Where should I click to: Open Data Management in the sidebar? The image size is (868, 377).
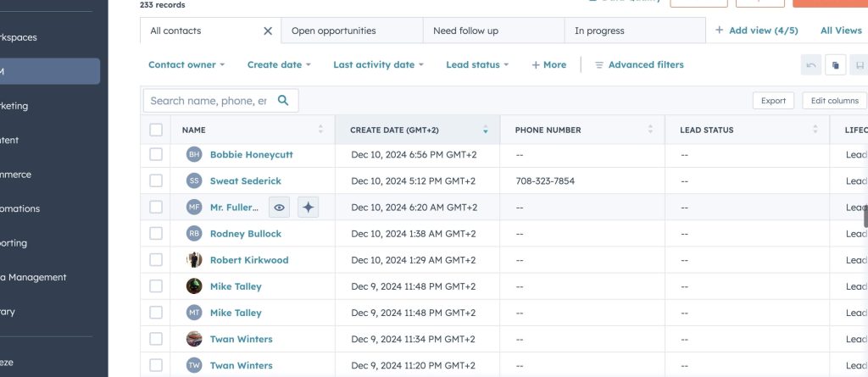pos(33,277)
